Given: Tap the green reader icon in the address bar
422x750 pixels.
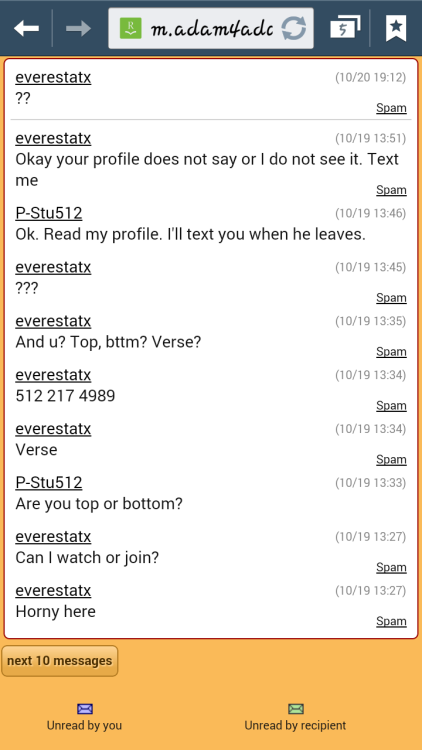Looking at the screenshot, I should click(x=131, y=28).
